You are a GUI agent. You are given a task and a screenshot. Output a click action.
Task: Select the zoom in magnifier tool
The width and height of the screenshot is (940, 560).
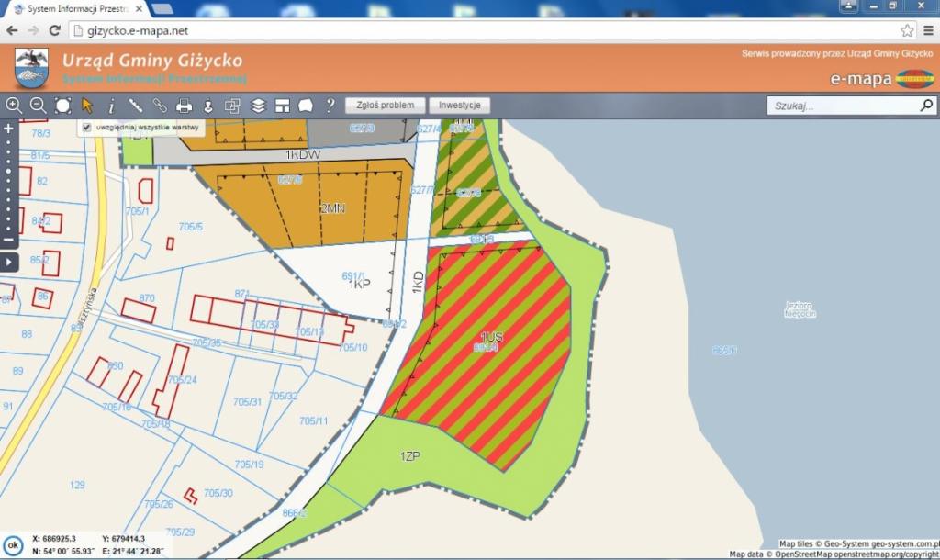14,106
